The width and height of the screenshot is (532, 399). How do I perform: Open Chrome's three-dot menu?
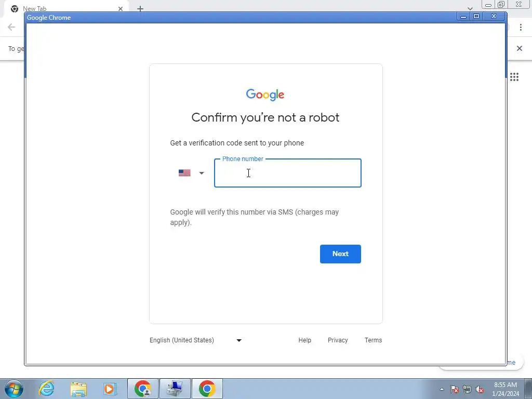tap(521, 27)
